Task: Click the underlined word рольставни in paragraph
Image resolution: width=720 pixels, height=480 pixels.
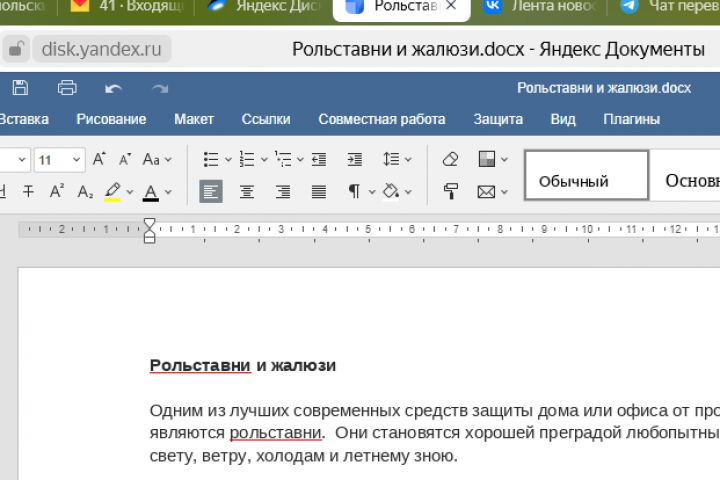Action: 275,433
